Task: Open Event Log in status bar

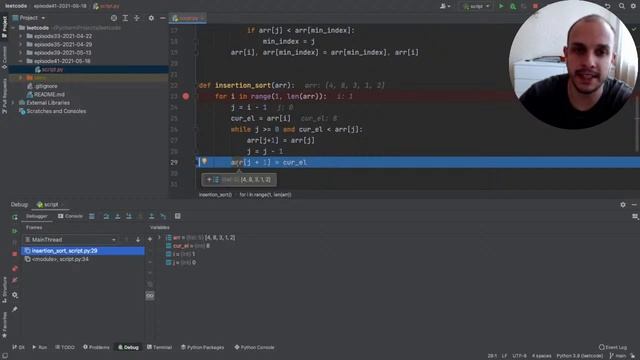Action: (x=613, y=347)
